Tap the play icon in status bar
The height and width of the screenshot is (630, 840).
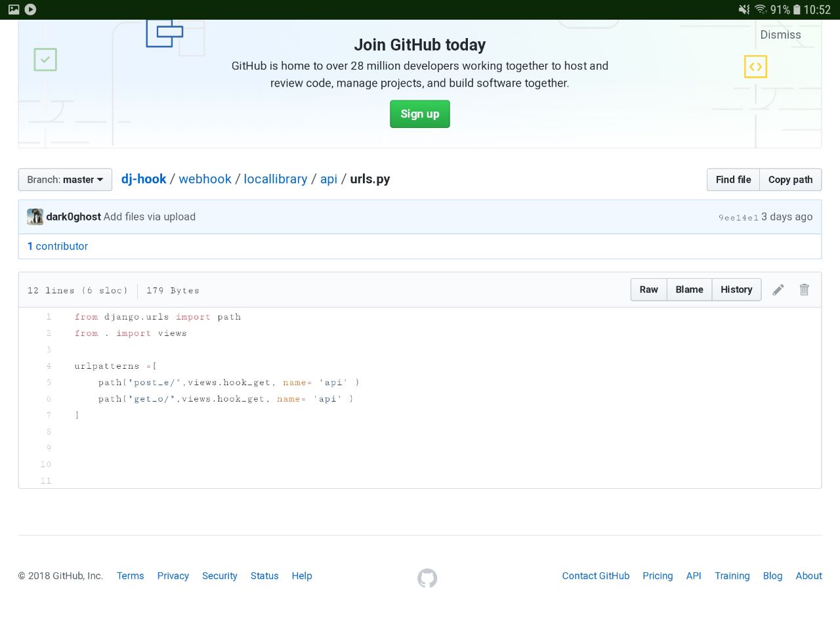coord(30,9)
